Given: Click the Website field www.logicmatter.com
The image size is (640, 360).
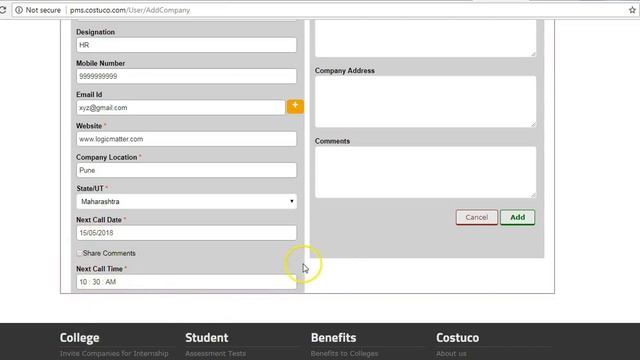Looking at the screenshot, I should coord(186,139).
